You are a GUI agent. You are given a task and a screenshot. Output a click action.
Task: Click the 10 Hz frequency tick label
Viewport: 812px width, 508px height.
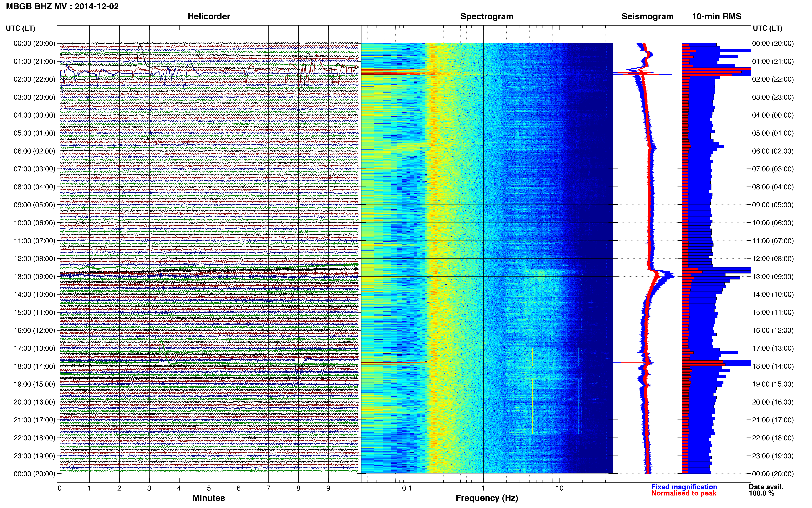559,488
